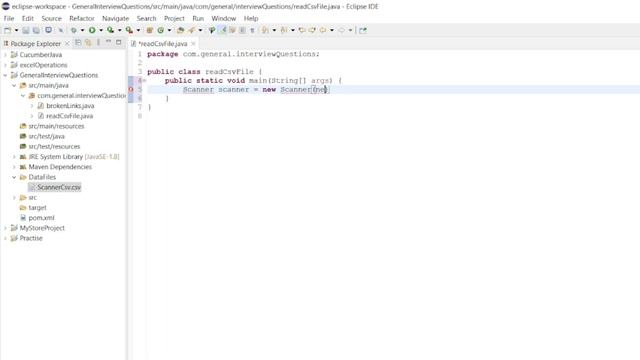Image resolution: width=640 pixels, height=360 pixels.
Task: Click the Forward navigation arrow icon
Action: pyautogui.click(x=341, y=30)
